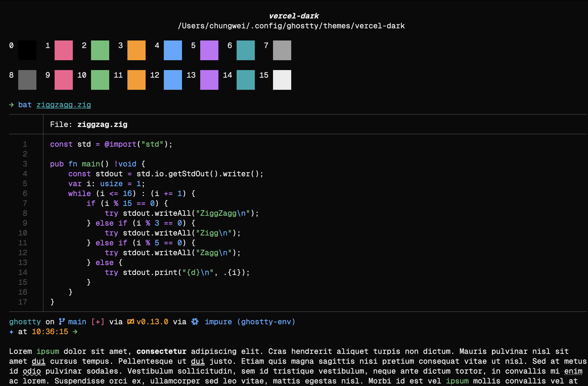The height and width of the screenshot is (386, 588).
Task: Click the blue sparkle icon before 'at'
Action: pyautogui.click(x=11, y=332)
